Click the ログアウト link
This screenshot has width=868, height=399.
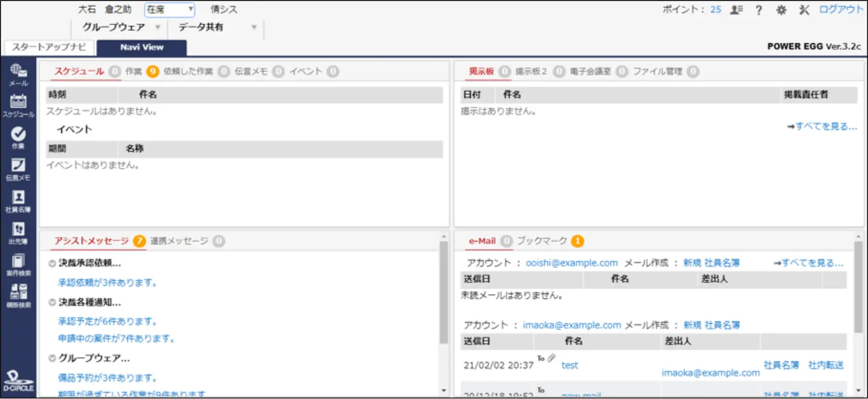pyautogui.click(x=841, y=10)
